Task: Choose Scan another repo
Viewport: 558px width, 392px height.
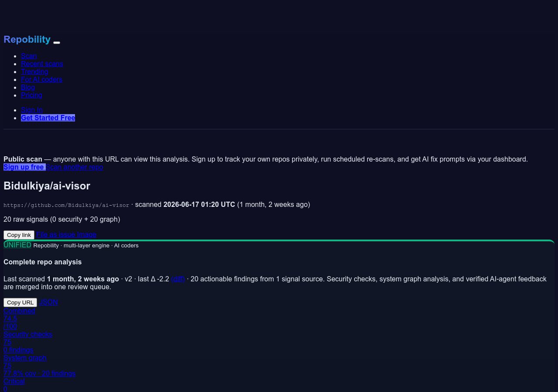Action: pos(75,167)
